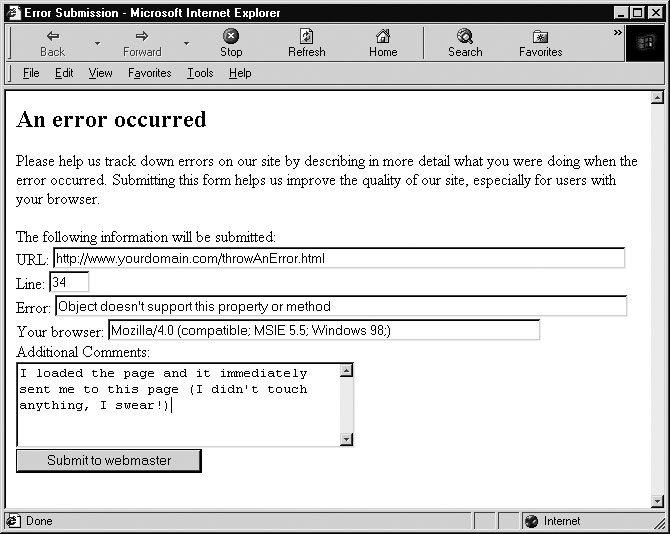The height and width of the screenshot is (534, 670).
Task: Show more toolbar buttons chevron
Action: tap(617, 33)
